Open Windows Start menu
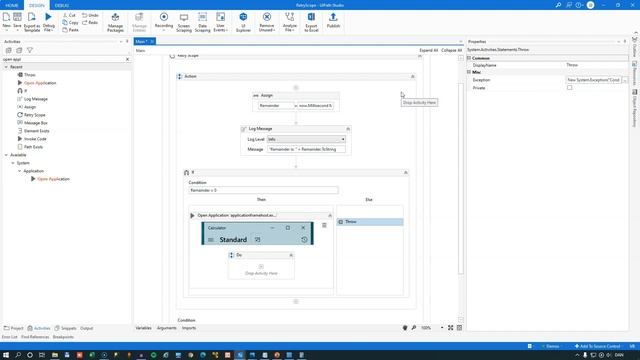The width and height of the screenshot is (640, 360). (x=6, y=355)
